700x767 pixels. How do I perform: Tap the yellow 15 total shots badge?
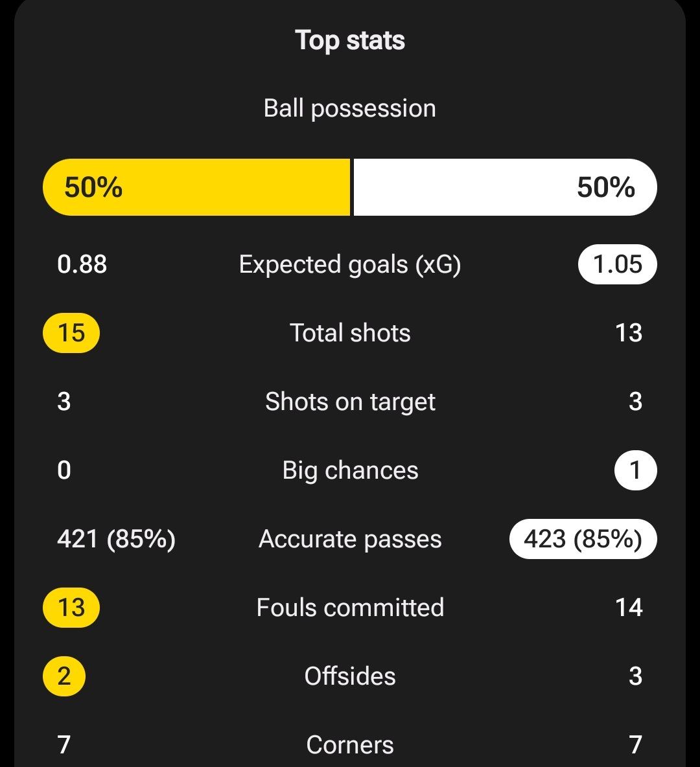point(71,333)
